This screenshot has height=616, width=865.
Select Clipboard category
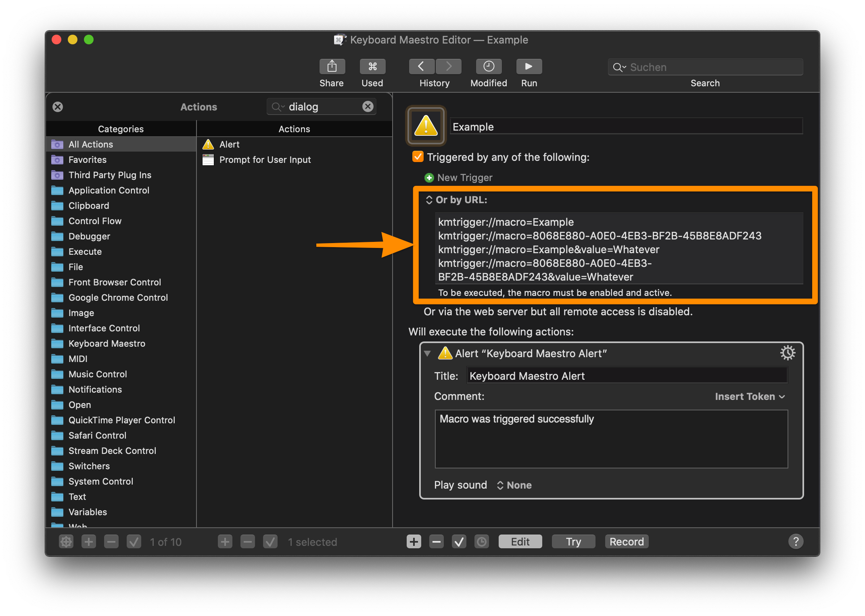click(x=121, y=206)
